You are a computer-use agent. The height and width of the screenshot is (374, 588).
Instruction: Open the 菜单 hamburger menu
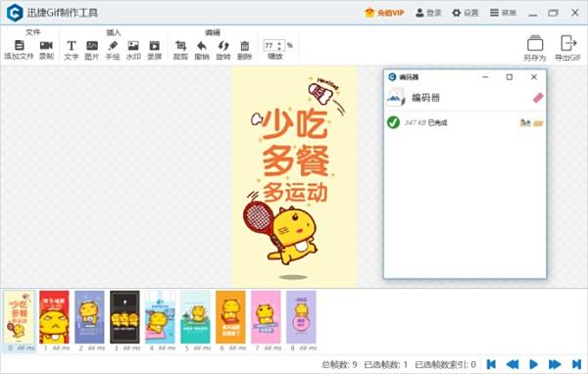coord(503,13)
